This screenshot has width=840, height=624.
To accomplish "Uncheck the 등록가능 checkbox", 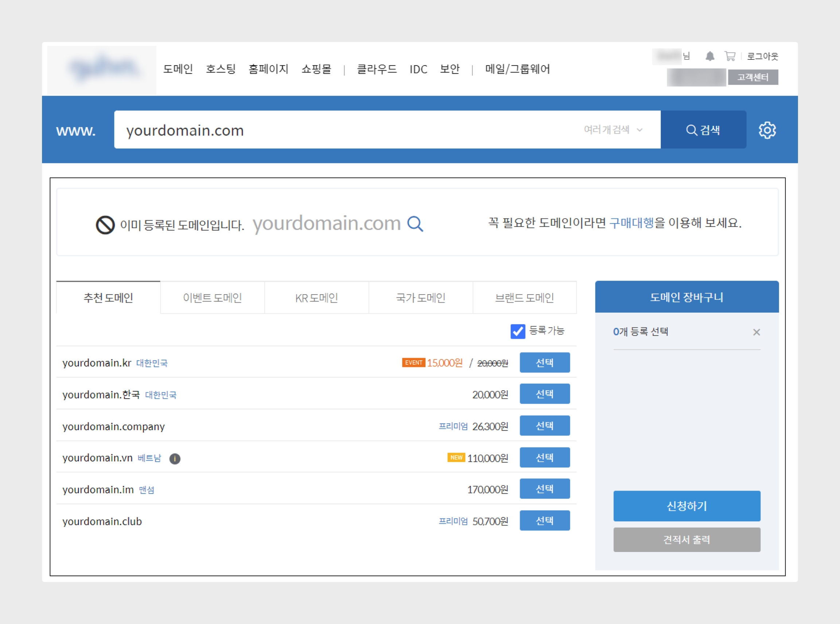I will (x=517, y=331).
